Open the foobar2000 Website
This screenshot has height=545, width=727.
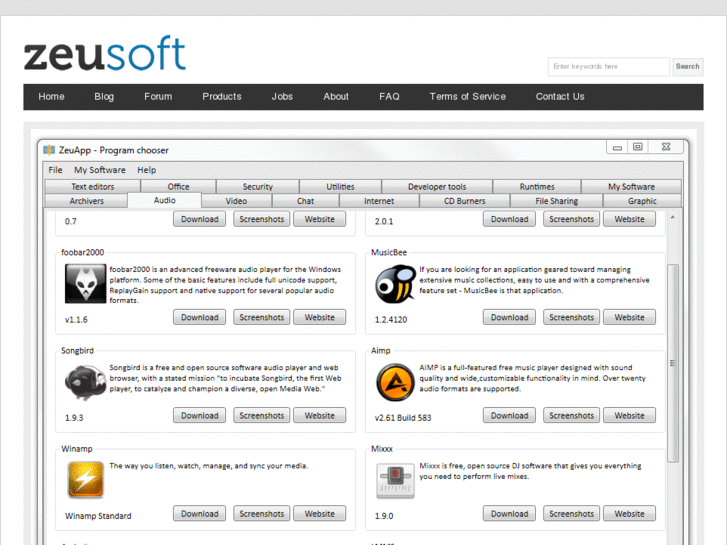(x=319, y=317)
